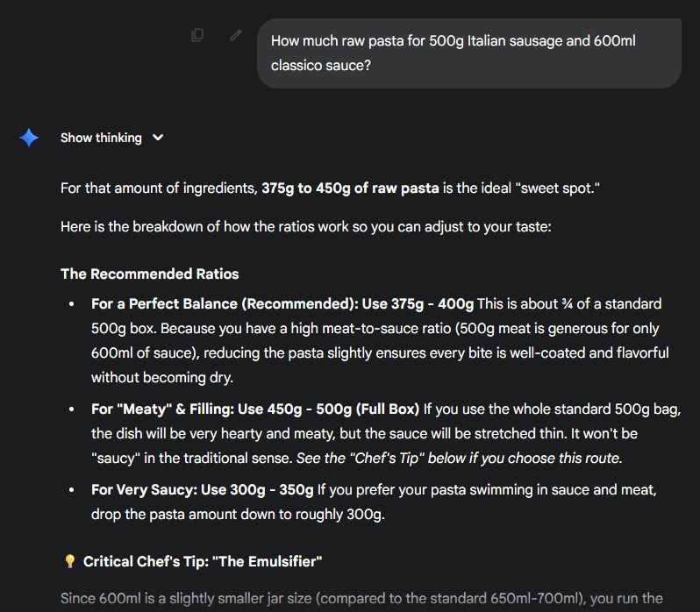This screenshot has width=700, height=612.
Task: Click the lightbulb icon beside Chef's Tip
Action: (x=69, y=561)
